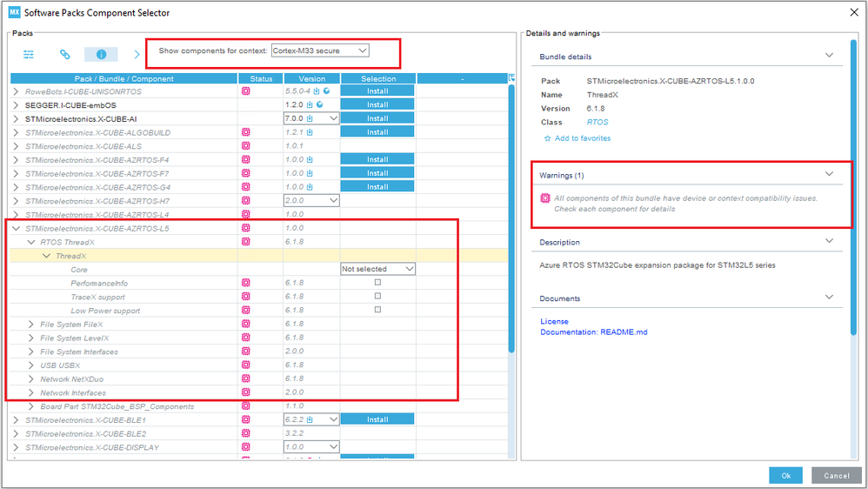Click download icon beside version 5.5.0-4
The width and height of the screenshot is (868, 489).
point(317,90)
